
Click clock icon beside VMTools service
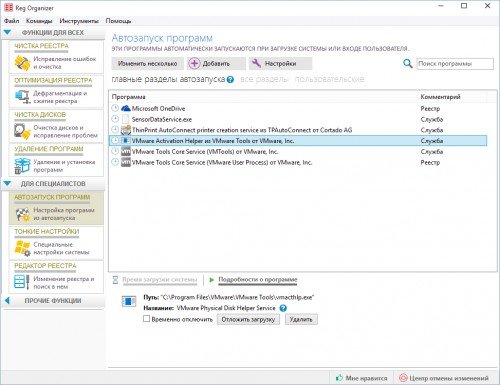pyautogui.click(x=115, y=151)
